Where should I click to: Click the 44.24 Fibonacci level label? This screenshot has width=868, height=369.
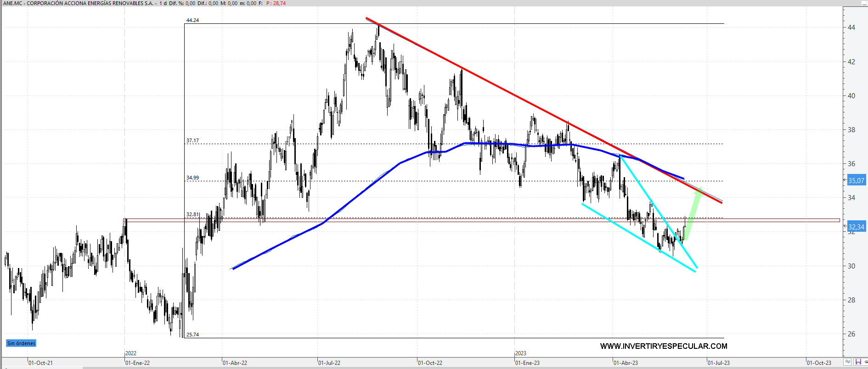[x=192, y=20]
